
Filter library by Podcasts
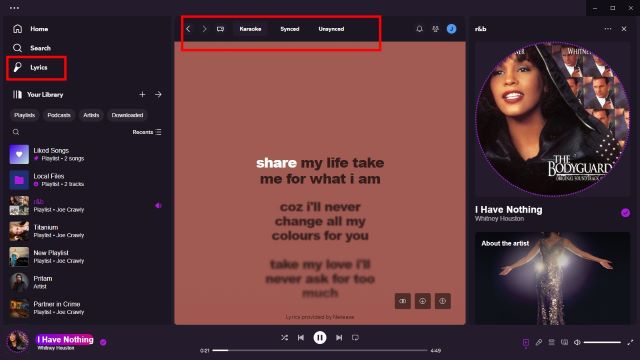pos(59,115)
